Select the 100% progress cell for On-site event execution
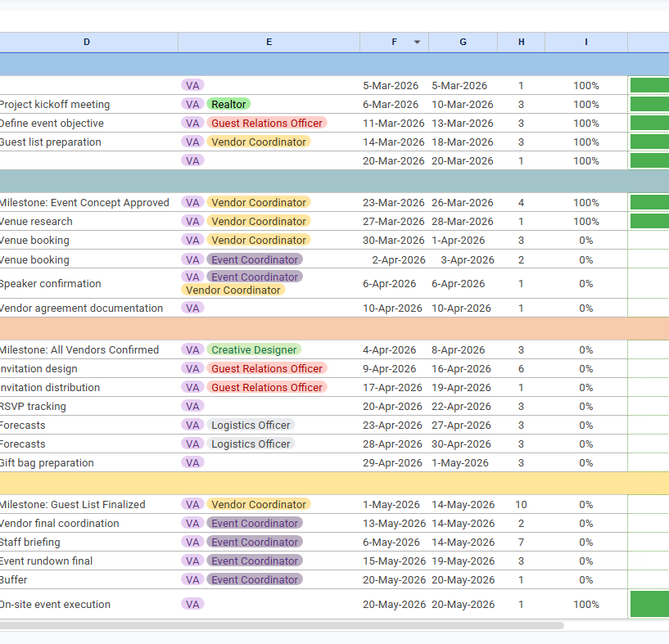This screenshot has width=669, height=644. 586,604
